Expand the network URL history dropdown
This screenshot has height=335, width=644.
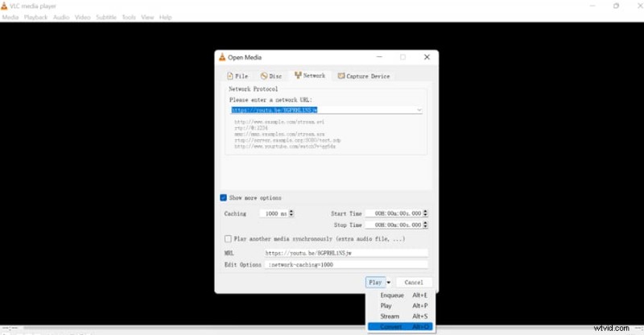(419, 110)
